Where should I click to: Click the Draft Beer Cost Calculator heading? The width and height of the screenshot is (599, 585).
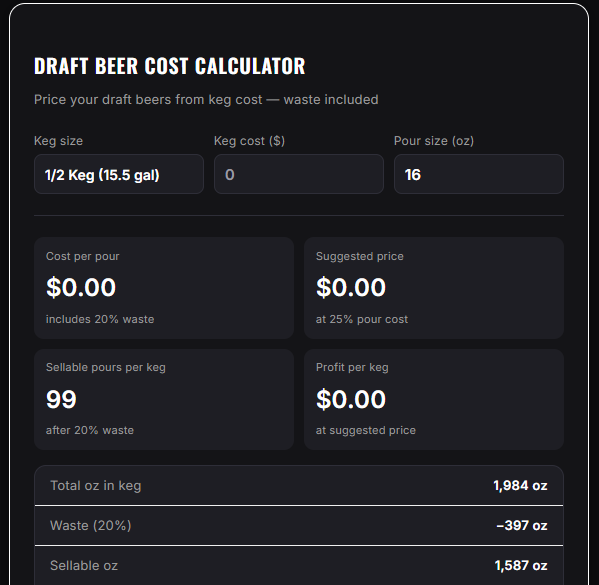pos(170,66)
